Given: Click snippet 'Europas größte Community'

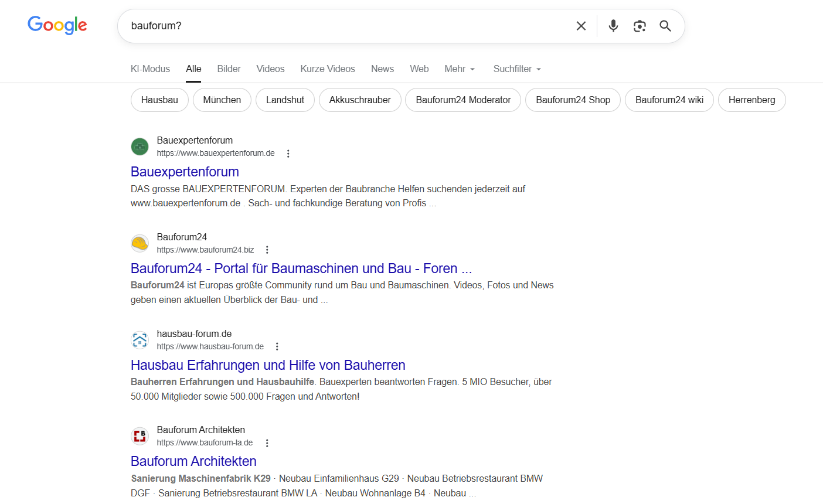Looking at the screenshot, I should (342, 292).
